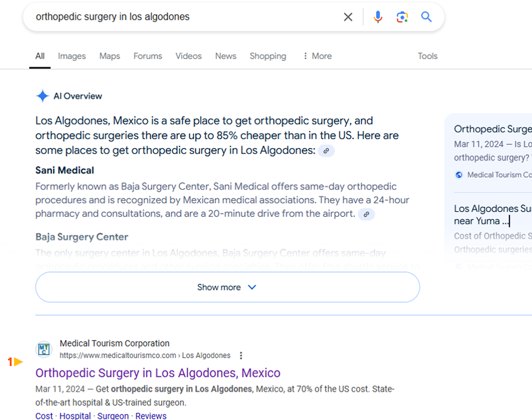Clear the search query with X icon

pos(348,17)
